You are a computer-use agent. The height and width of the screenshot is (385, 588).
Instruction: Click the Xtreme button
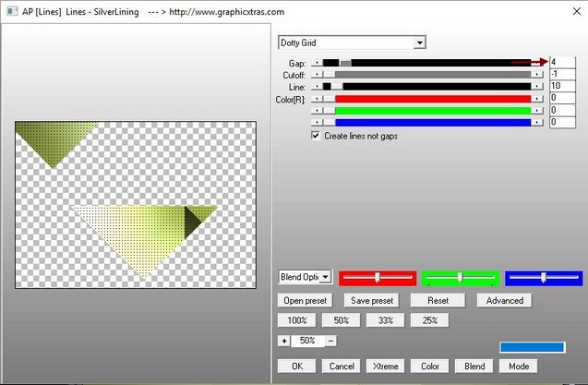pos(386,366)
